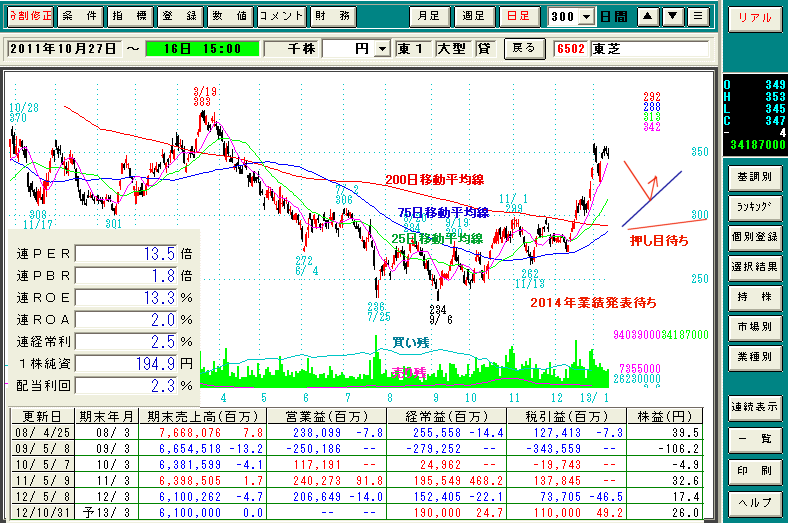Viewport: 788px width, 523px height.
Task: Click the up triangle arrow button
Action: click(648, 17)
